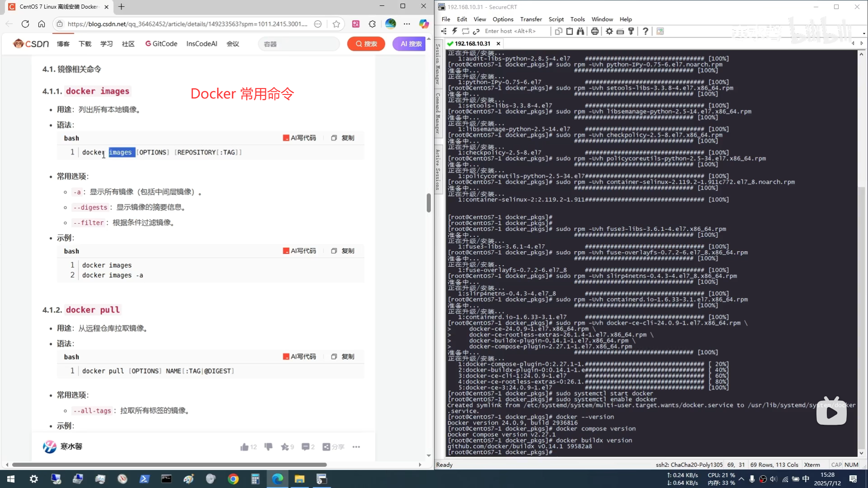
Task: Click the Reconnect session toolbar icon
Action: (465, 31)
